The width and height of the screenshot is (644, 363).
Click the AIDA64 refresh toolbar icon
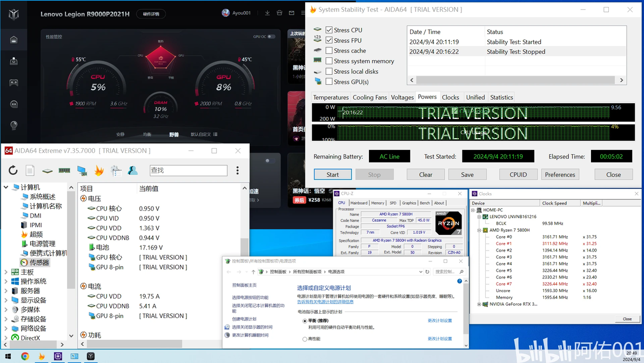(x=13, y=170)
